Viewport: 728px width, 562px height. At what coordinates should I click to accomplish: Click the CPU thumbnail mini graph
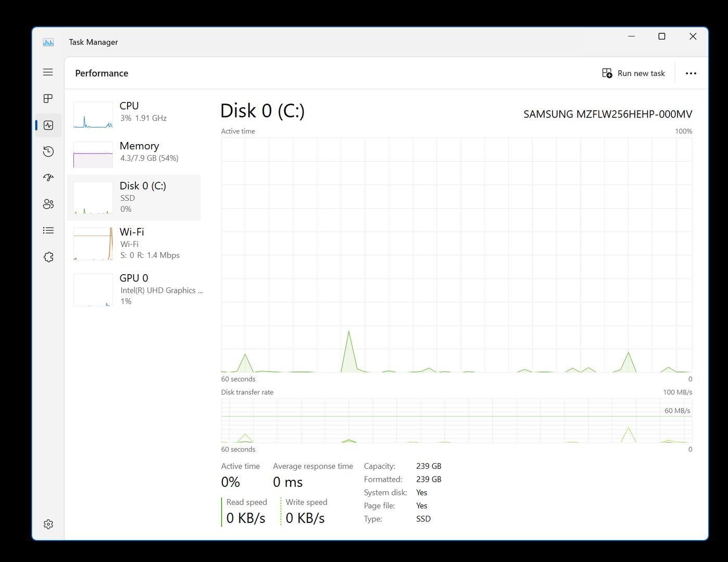coord(93,115)
